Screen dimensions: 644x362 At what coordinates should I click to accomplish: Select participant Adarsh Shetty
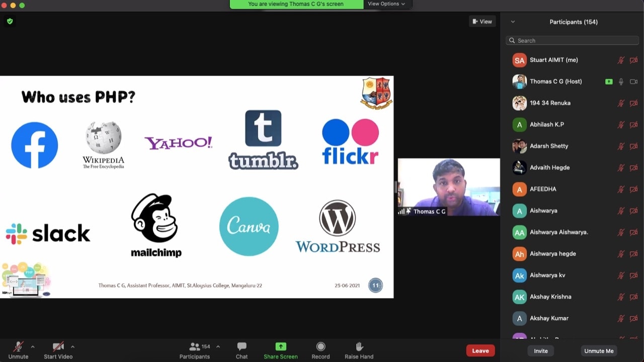pos(572,146)
